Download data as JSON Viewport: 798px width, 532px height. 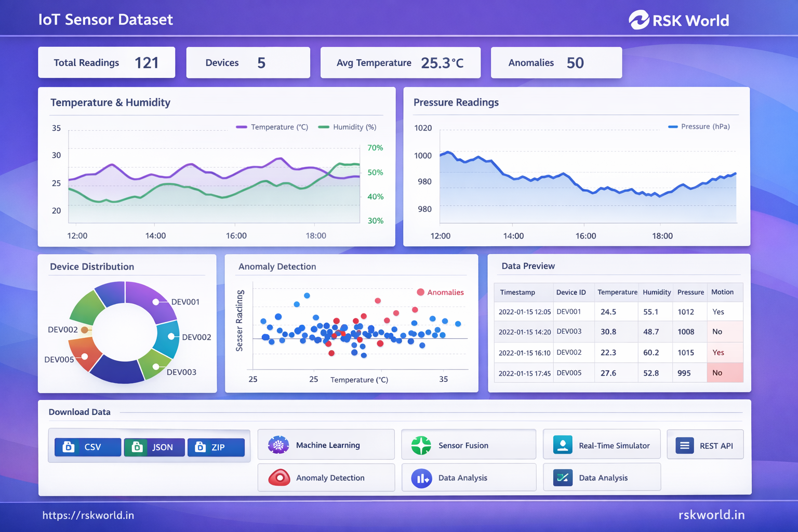154,447
